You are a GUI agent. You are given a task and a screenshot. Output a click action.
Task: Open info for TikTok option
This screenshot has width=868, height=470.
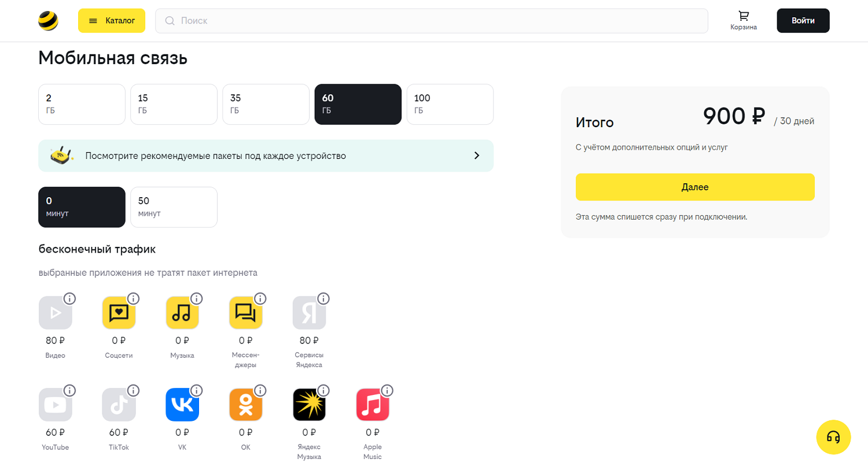[133, 390]
